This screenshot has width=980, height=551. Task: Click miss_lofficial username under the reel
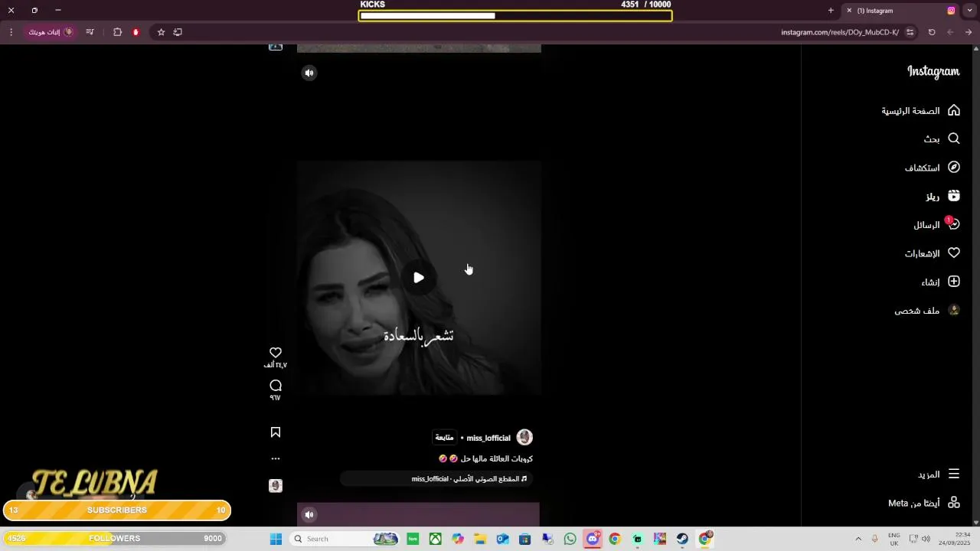[488, 438]
